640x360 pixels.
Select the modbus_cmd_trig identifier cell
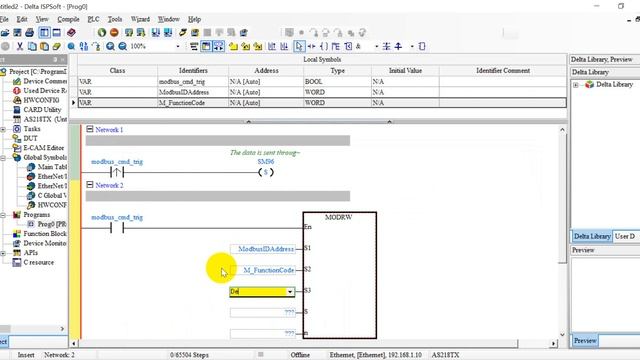tap(193, 82)
